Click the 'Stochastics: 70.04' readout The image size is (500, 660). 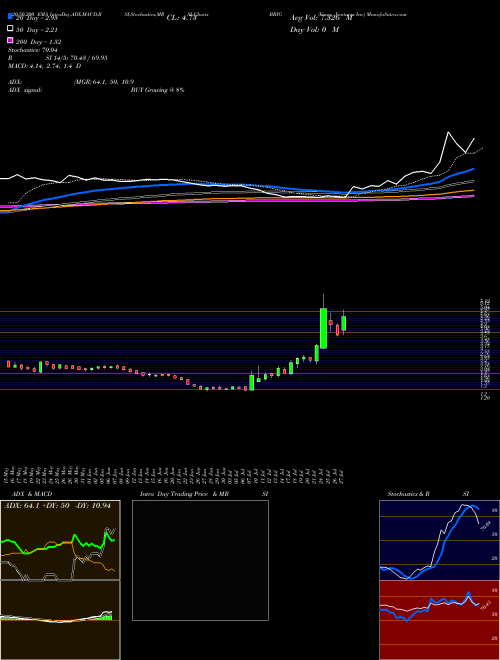point(32,50)
